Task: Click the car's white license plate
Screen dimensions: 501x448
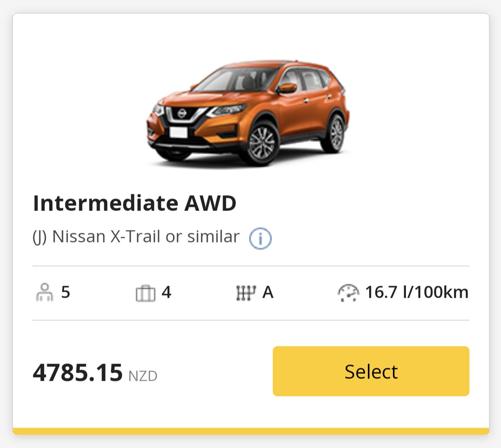Action: click(178, 132)
